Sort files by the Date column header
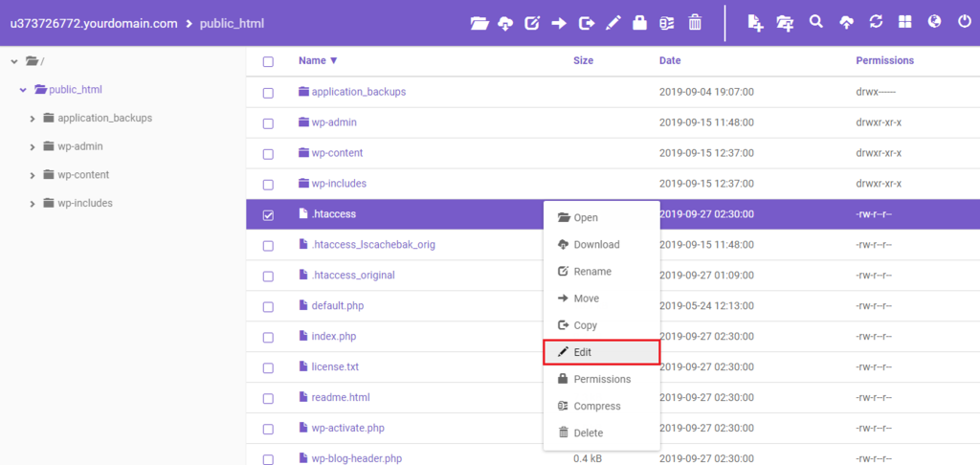The width and height of the screenshot is (980, 465). tap(670, 60)
